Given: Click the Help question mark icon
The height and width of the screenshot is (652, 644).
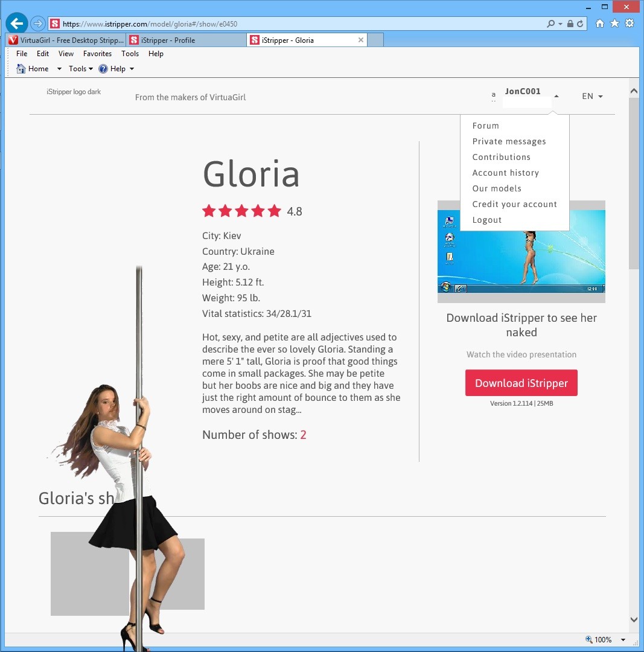Looking at the screenshot, I should point(103,69).
